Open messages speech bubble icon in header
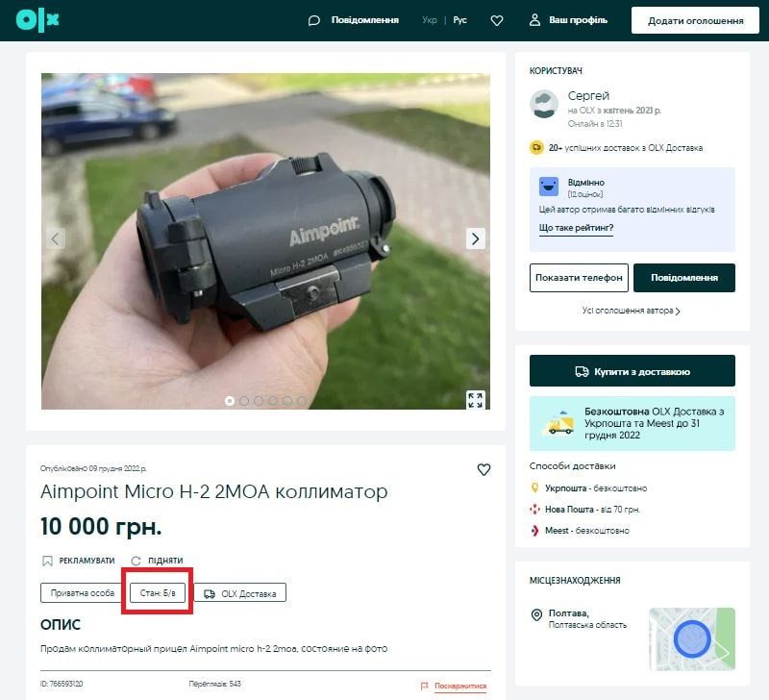The height and width of the screenshot is (700, 769). tap(314, 20)
